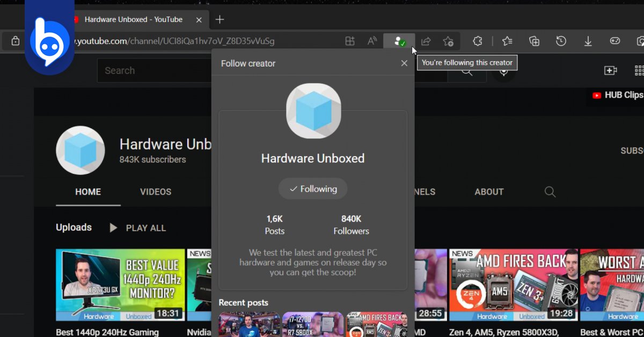Image resolution: width=644 pixels, height=337 pixels.
Task: Switch to the ABOUT channel tab
Action: coord(489,192)
